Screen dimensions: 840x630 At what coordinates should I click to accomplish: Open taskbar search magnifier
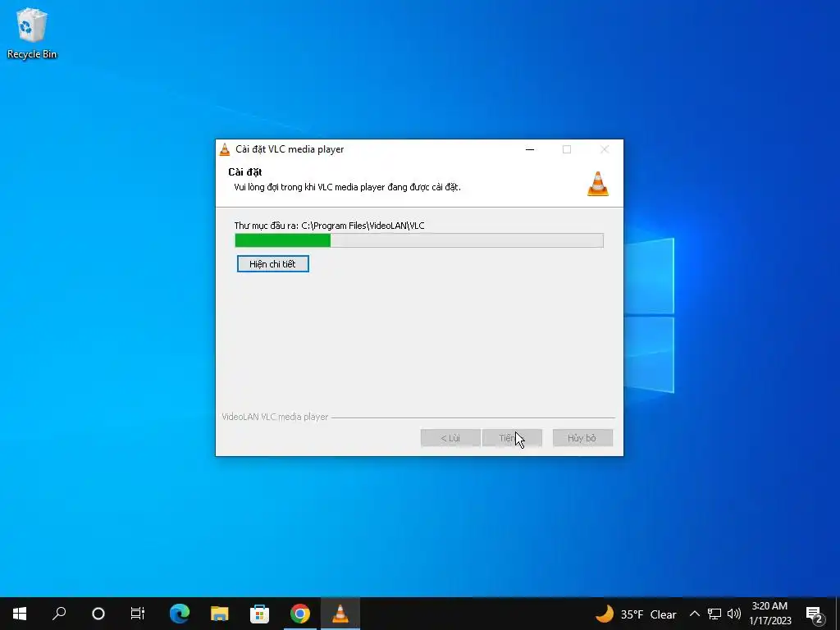[59, 614]
